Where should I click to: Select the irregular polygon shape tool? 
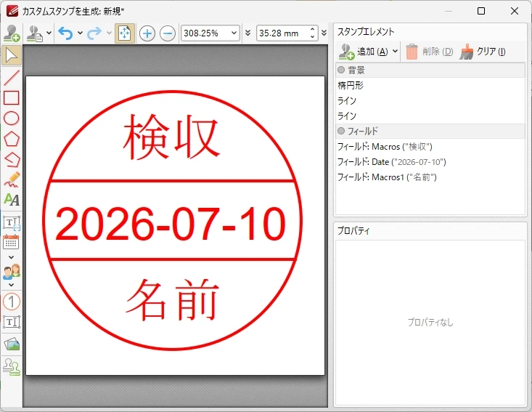pos(12,159)
